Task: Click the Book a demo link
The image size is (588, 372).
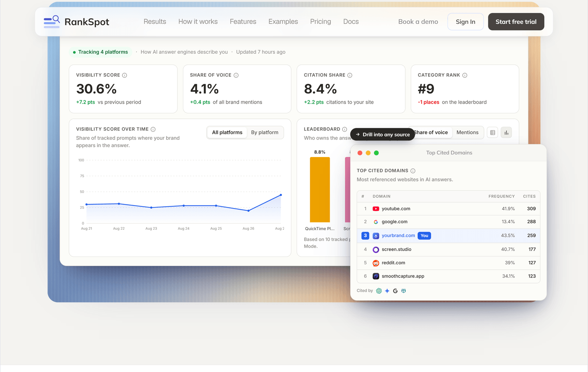Action: tap(418, 22)
